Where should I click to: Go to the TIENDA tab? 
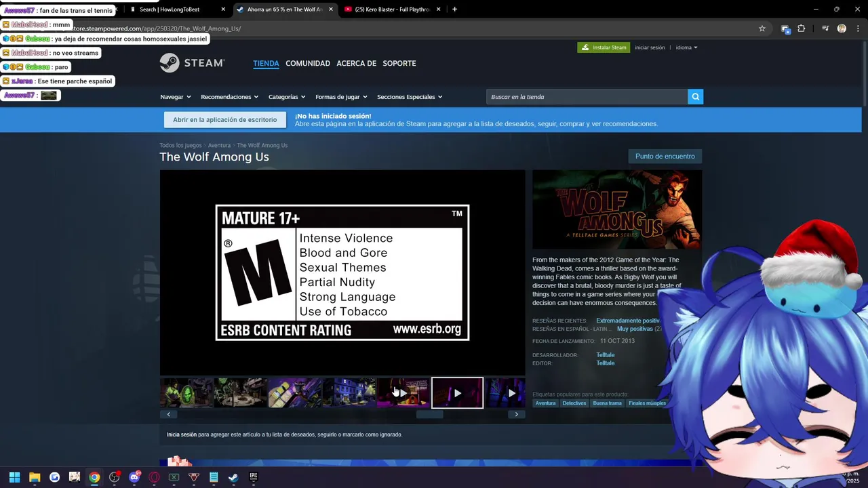coord(266,63)
